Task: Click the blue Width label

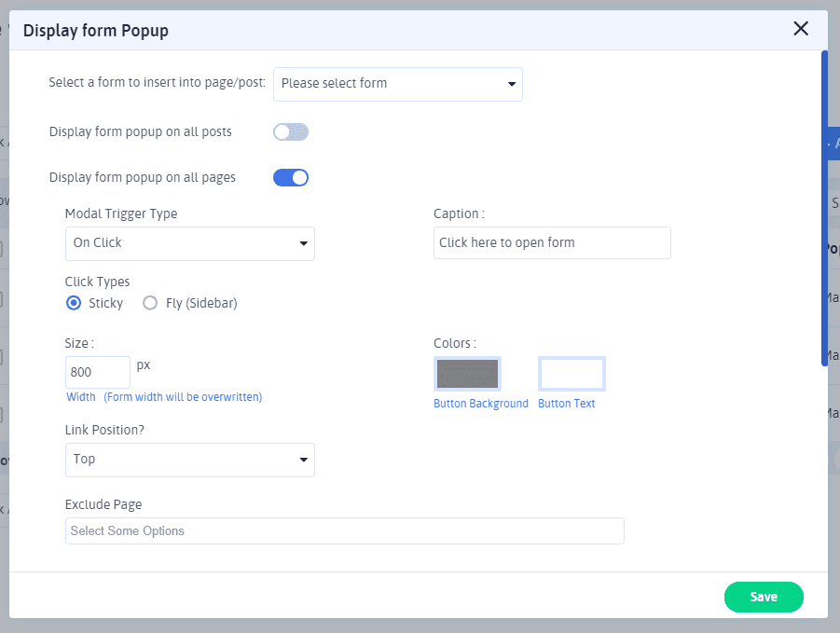Action: 81,397
